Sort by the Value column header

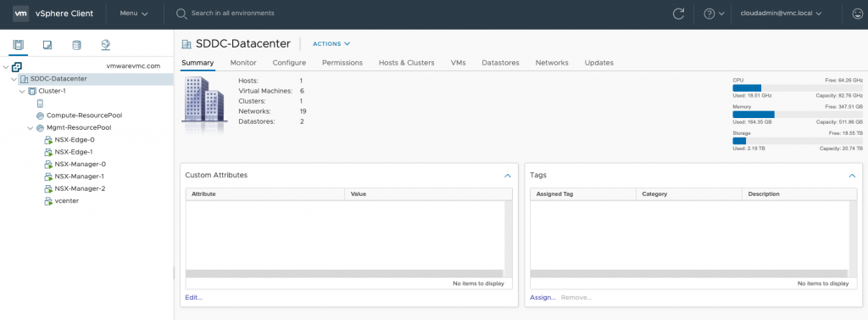click(428, 194)
